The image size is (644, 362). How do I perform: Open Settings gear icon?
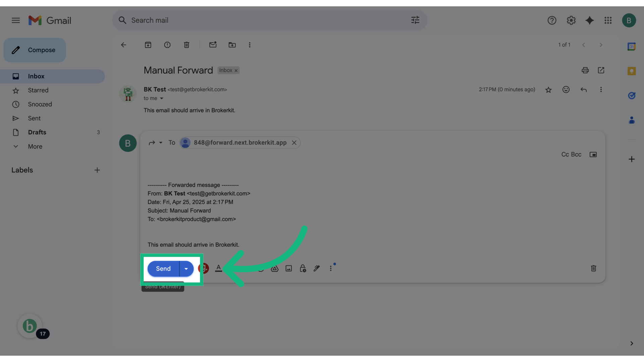click(x=571, y=20)
